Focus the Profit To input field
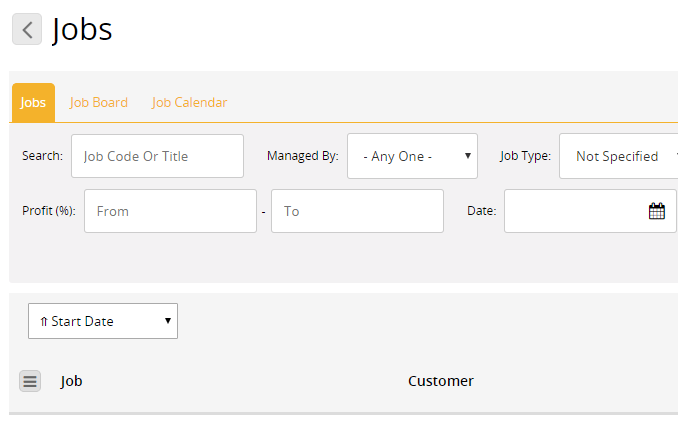 pos(357,211)
